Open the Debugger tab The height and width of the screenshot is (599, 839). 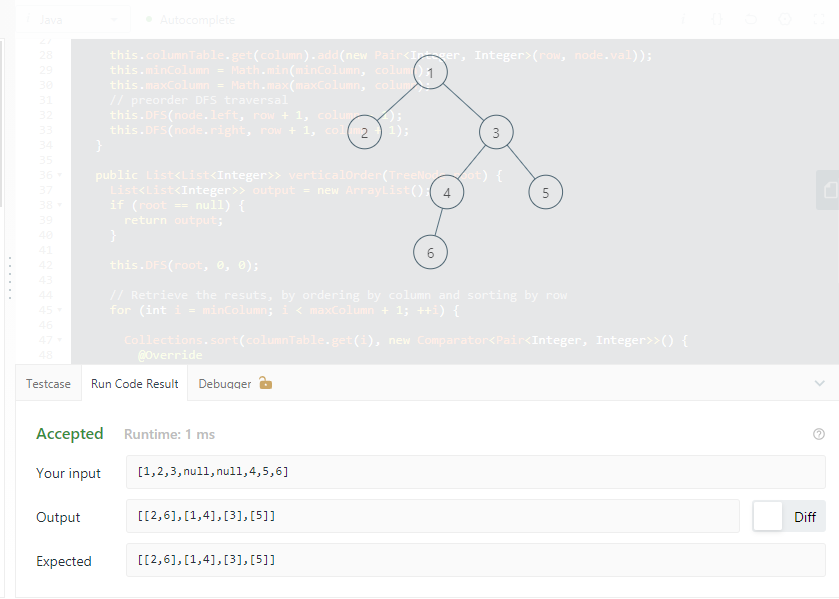point(224,383)
